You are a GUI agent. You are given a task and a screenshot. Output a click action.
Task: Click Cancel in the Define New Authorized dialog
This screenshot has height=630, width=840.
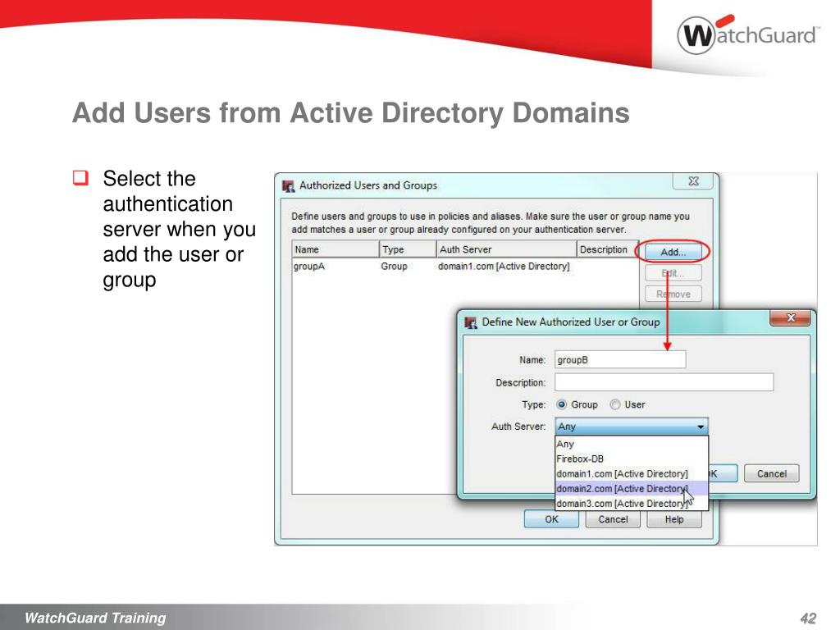pos(771,473)
